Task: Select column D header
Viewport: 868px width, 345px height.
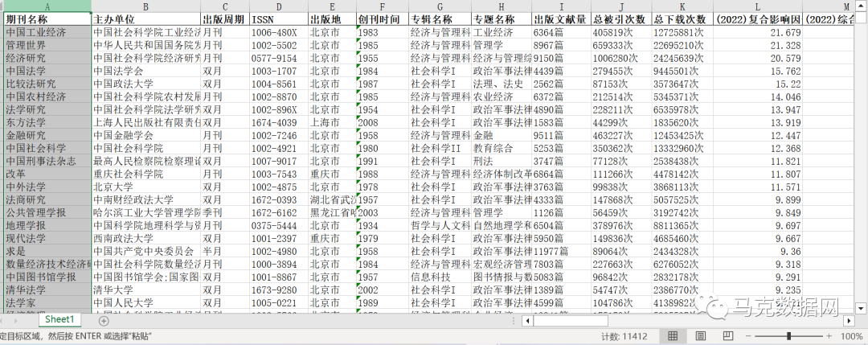Action: 278,6
